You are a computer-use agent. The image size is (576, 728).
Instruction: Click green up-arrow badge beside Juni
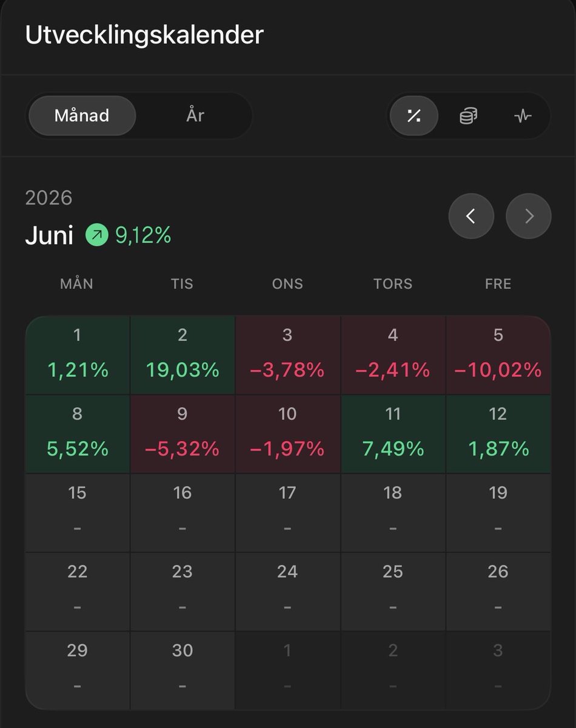tap(97, 235)
